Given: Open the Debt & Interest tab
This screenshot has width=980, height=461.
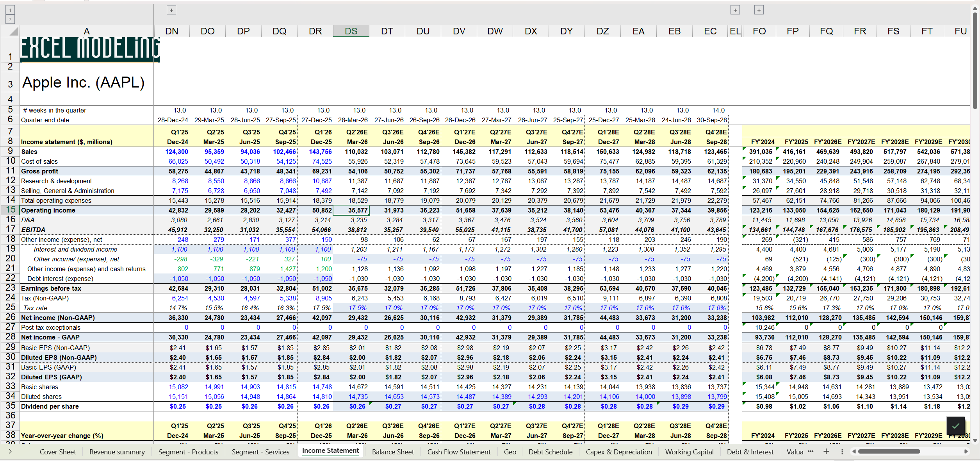Looking at the screenshot, I should [750, 452].
